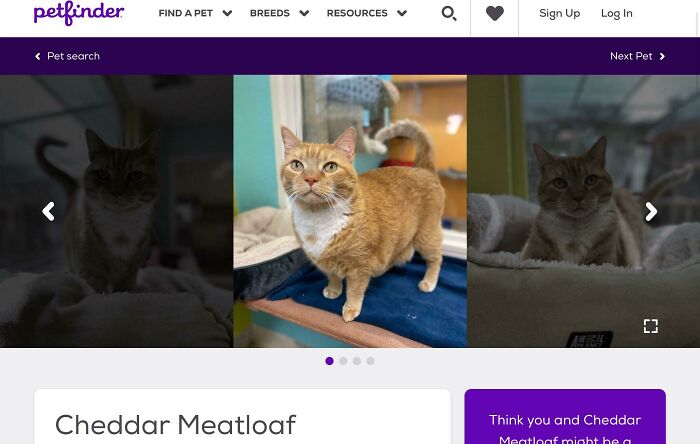700x444 pixels.
Task: Click the dimmed cat photo on right
Action: point(583,211)
